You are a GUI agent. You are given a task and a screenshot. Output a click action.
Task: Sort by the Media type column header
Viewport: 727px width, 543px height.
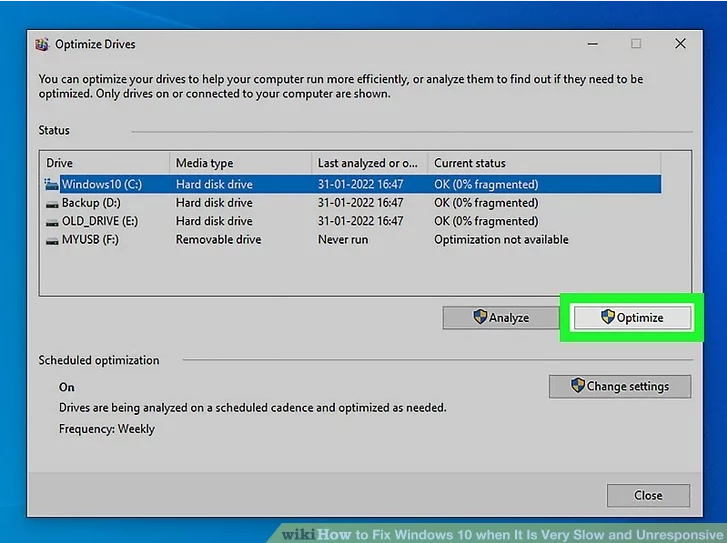240,163
